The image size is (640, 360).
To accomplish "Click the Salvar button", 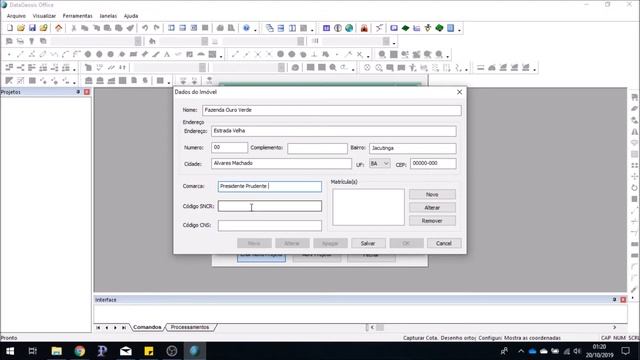I will (368, 243).
